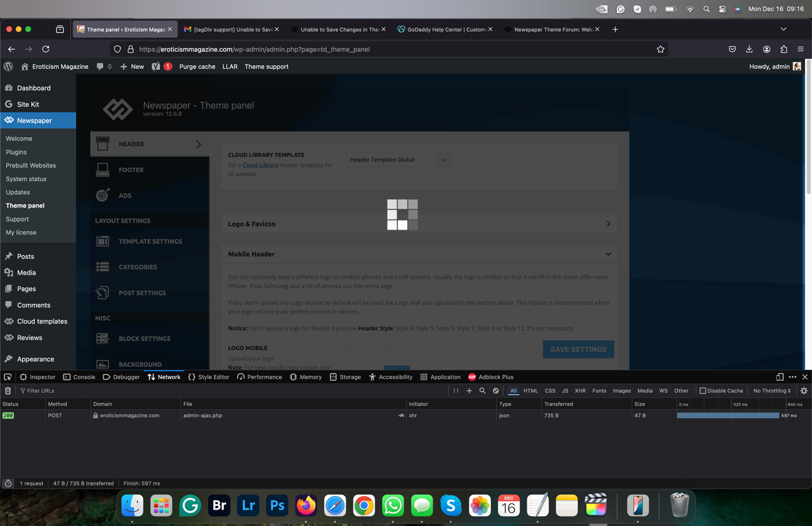Click the Pocket save icon
Viewport: 812px width, 526px height.
click(732, 49)
